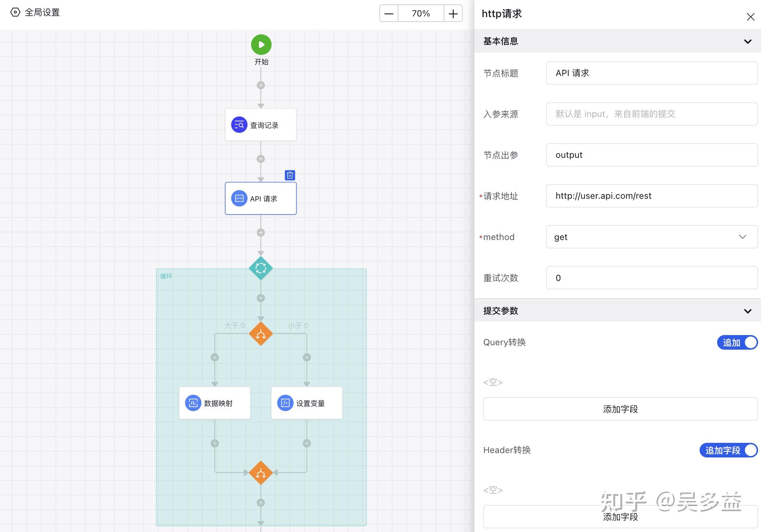The width and height of the screenshot is (761, 532).
Task: Click the HTTP icon on API 请求 node
Action: [239, 198]
